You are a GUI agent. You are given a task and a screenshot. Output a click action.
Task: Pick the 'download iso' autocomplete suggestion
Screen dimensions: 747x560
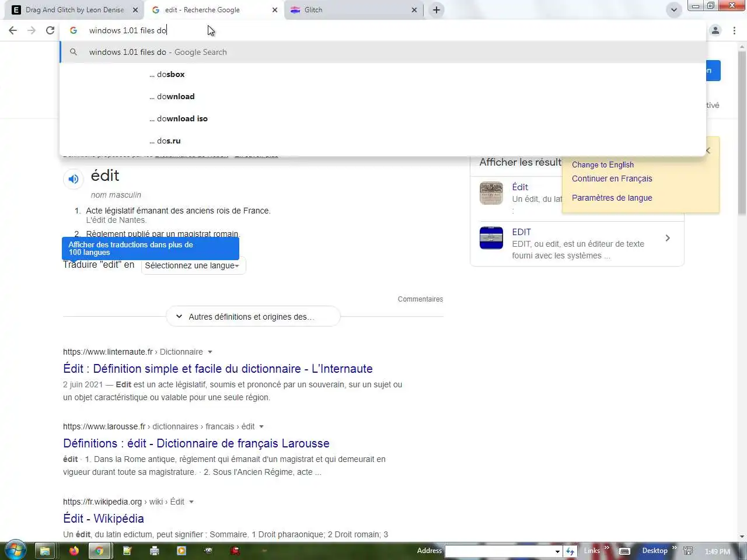tap(383, 118)
